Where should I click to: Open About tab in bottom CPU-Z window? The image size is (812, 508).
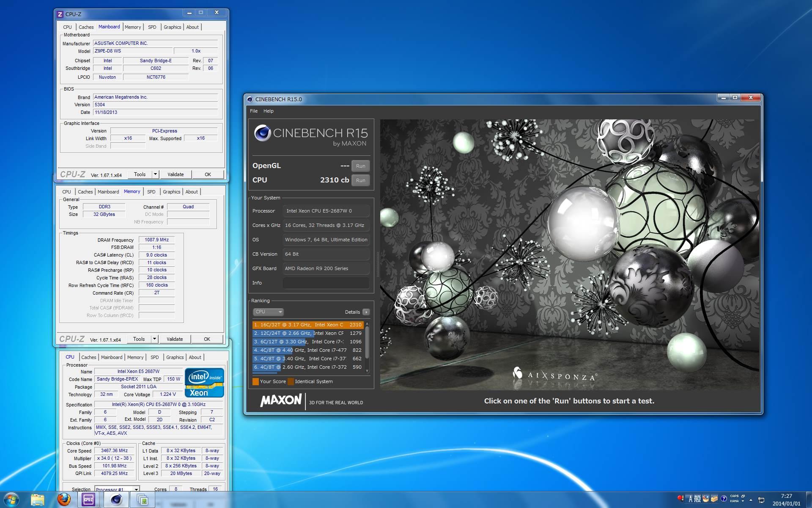pos(195,357)
